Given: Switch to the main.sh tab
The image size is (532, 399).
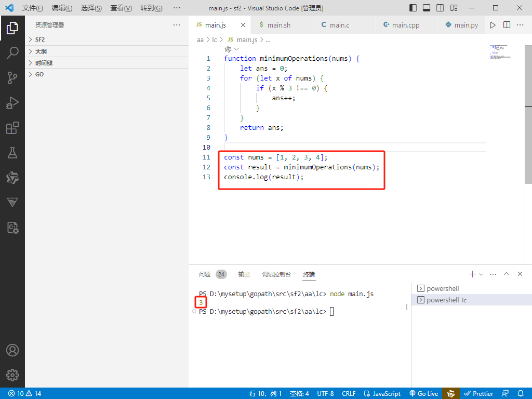Looking at the screenshot, I should coord(282,25).
